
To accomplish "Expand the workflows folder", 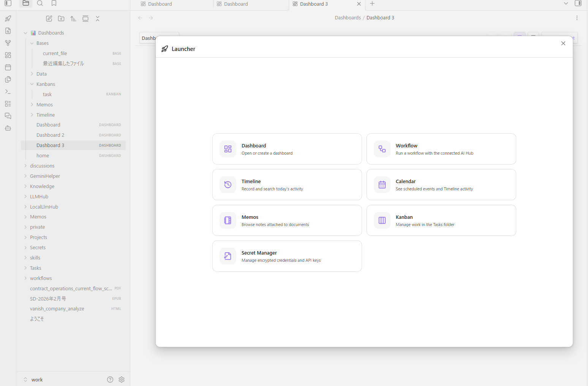I will click(x=25, y=278).
